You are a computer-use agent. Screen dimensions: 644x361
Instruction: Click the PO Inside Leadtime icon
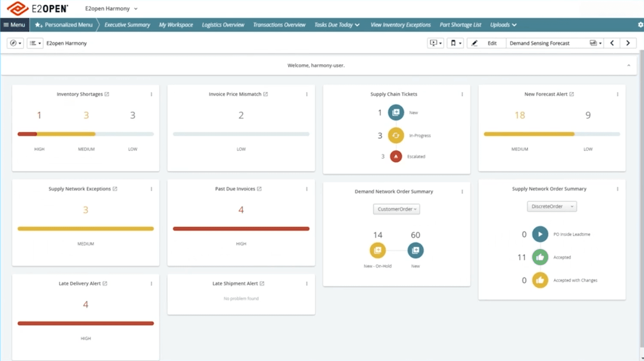(540, 234)
